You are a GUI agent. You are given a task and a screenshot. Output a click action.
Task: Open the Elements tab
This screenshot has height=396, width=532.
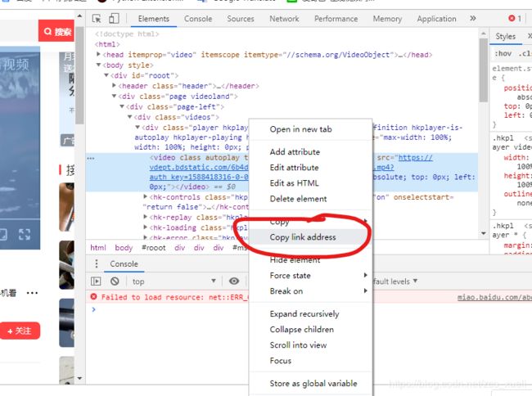tap(153, 19)
